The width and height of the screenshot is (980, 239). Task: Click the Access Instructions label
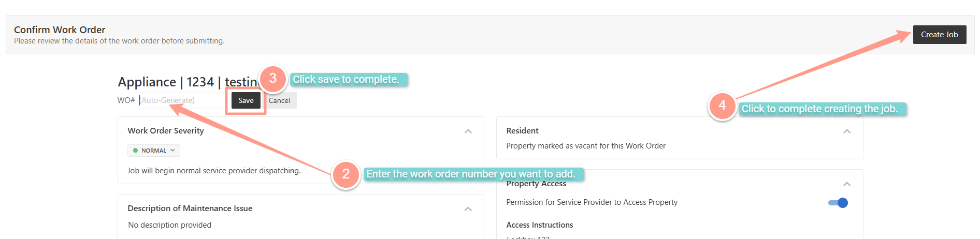coord(540,225)
